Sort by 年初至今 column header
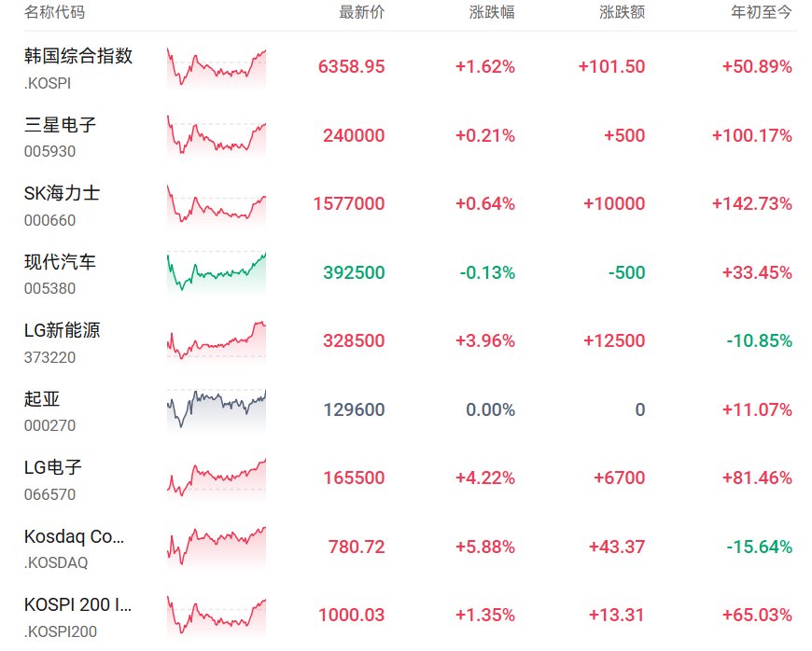Viewport: 812px width, 651px height. point(762,12)
